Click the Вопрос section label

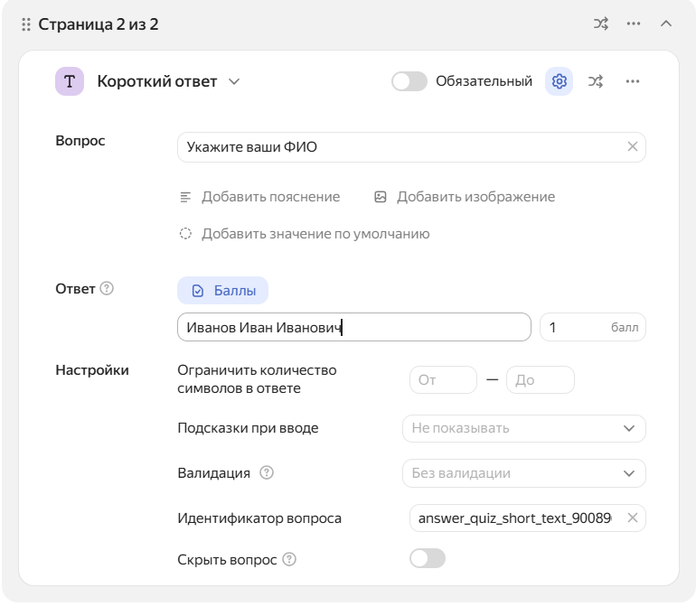click(80, 141)
